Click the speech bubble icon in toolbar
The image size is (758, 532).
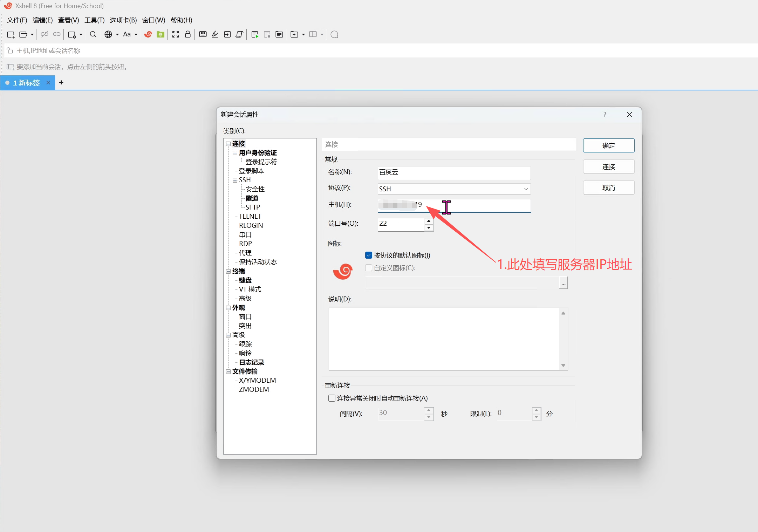(334, 34)
